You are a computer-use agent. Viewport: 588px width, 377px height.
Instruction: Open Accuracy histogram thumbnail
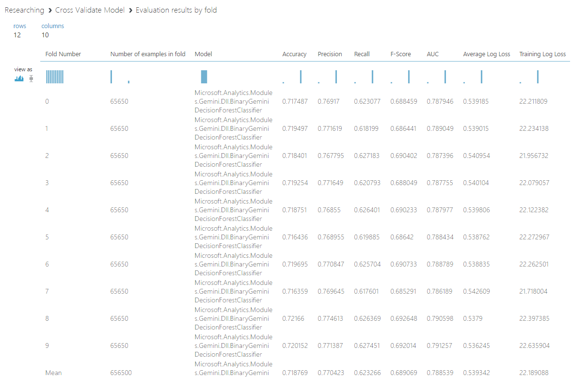point(292,77)
